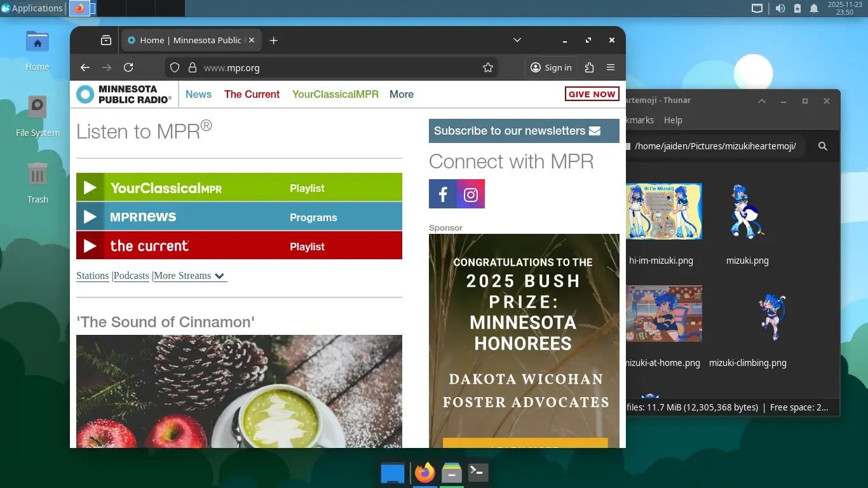This screenshot has width=868, height=488.
Task: Open the Firefox application menu
Action: [611, 67]
